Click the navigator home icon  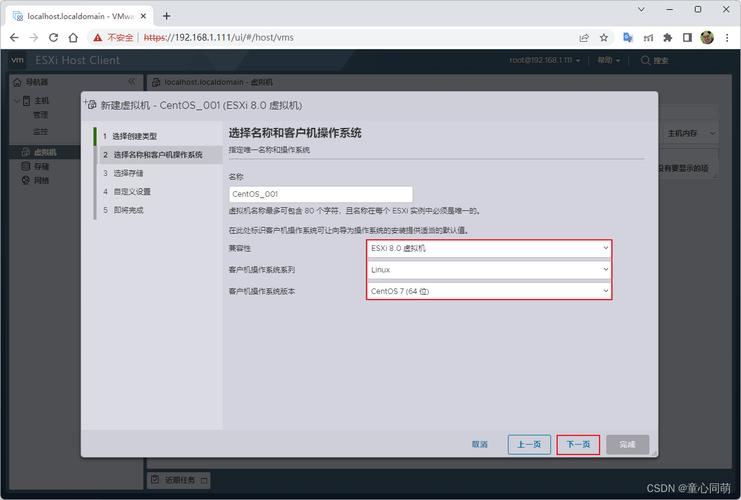click(x=17, y=82)
